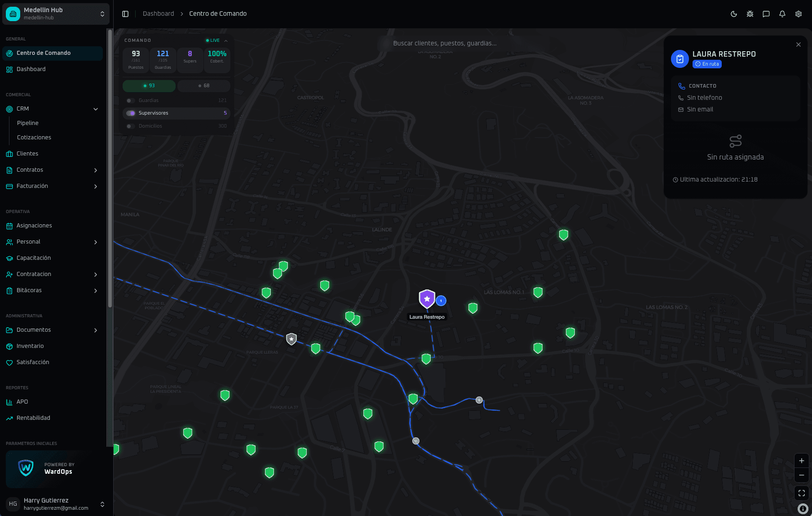
Task: Toggle dark mode moon icon
Action: [734, 14]
